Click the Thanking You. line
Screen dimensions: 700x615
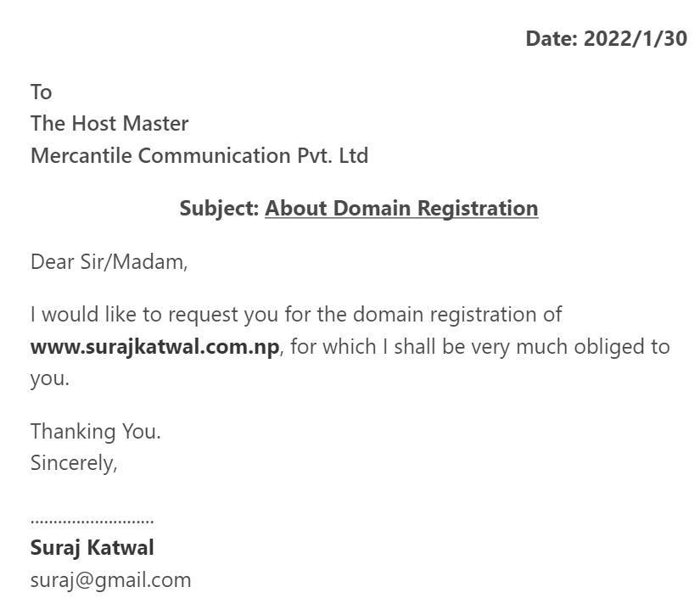click(96, 432)
